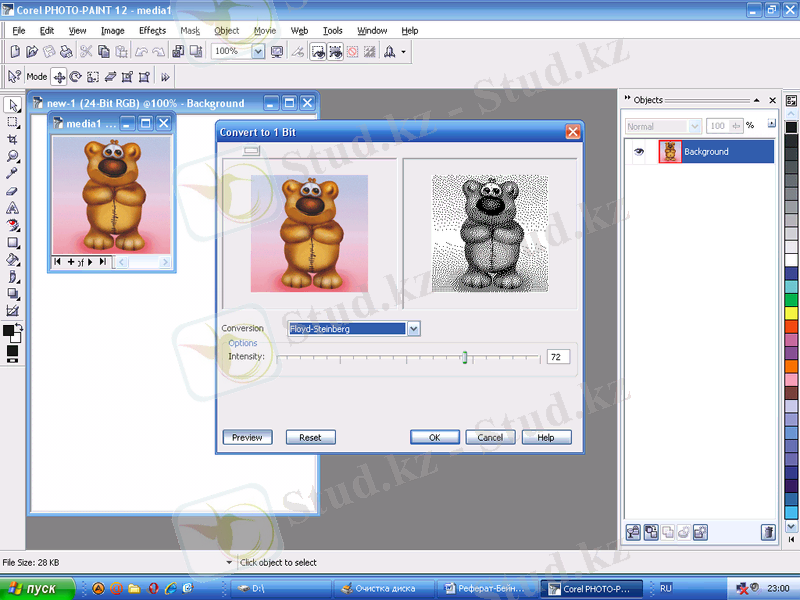Select the Zoom magnifier tool
Image resolution: width=800 pixels, height=600 pixels.
[x=13, y=157]
